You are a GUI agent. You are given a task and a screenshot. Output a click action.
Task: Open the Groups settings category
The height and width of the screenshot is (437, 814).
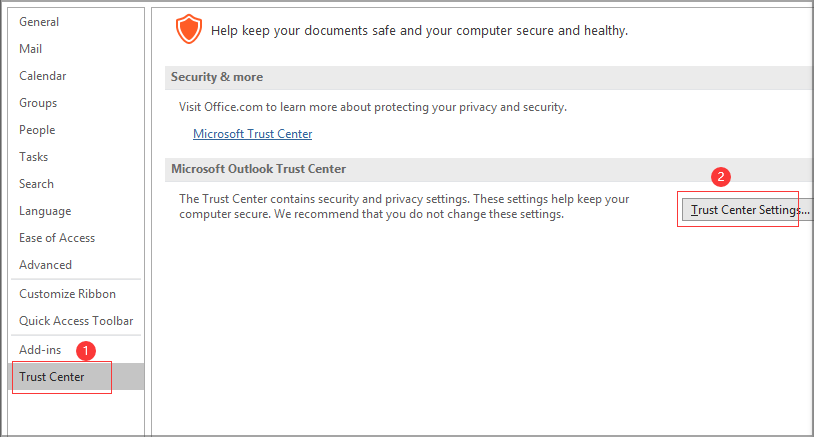tap(38, 103)
